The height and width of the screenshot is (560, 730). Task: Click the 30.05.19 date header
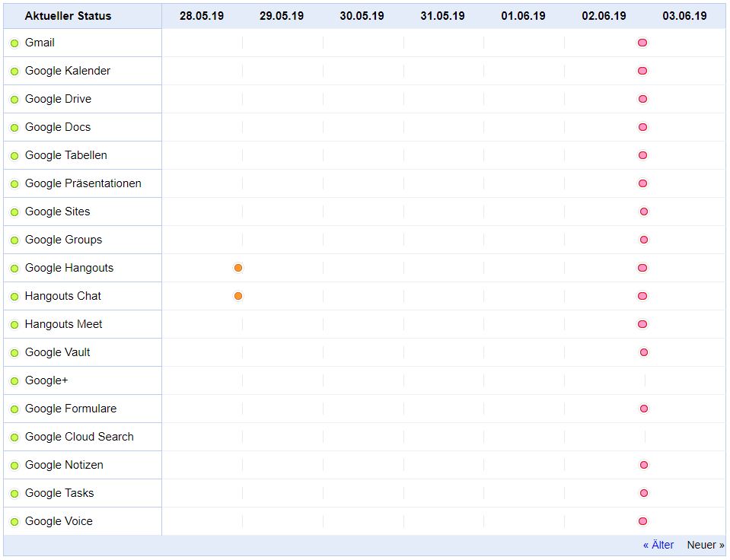tap(362, 16)
